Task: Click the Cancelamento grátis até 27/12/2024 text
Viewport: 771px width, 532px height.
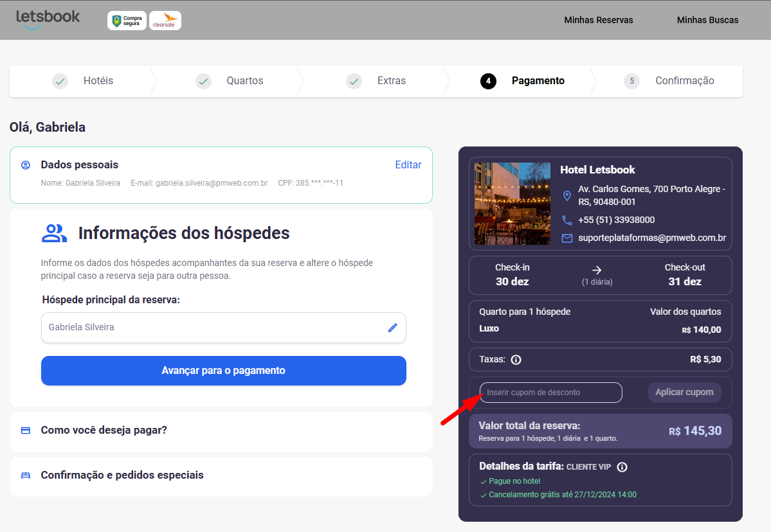Action: [563, 495]
